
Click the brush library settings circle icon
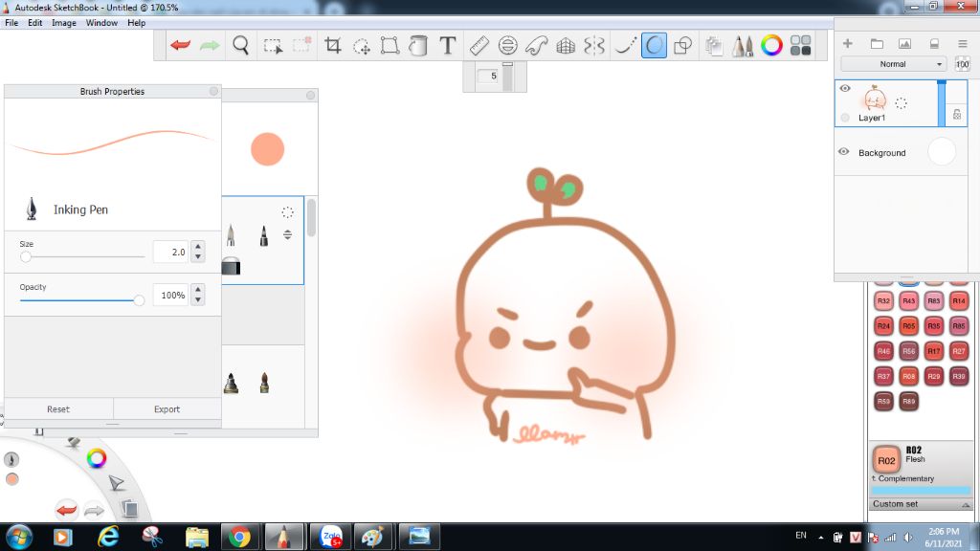click(287, 212)
